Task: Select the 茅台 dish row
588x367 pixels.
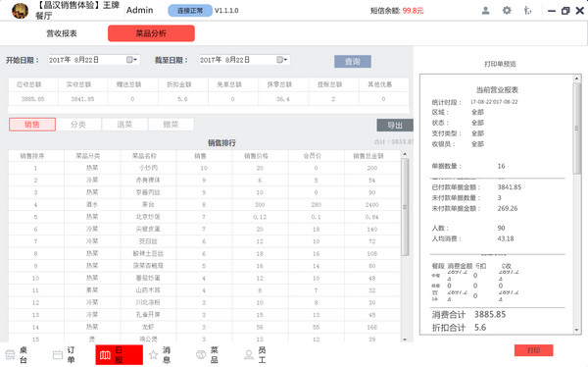Action: tap(205, 205)
